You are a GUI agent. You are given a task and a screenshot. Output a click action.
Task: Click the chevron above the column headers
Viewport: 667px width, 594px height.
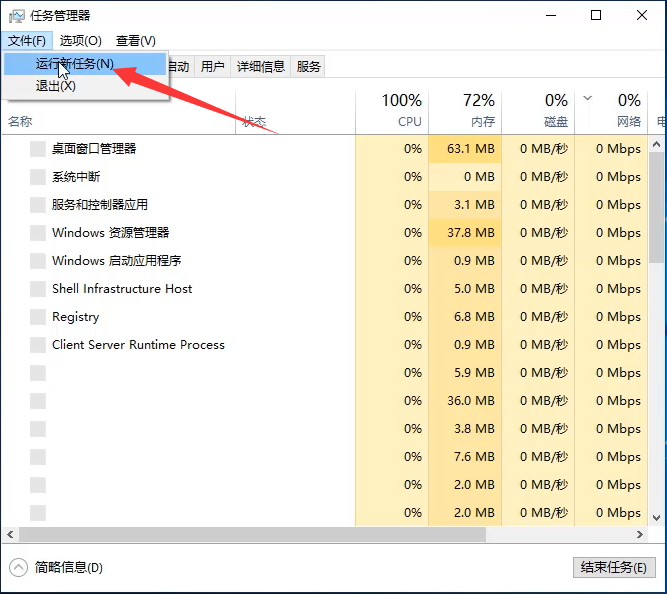click(587, 98)
